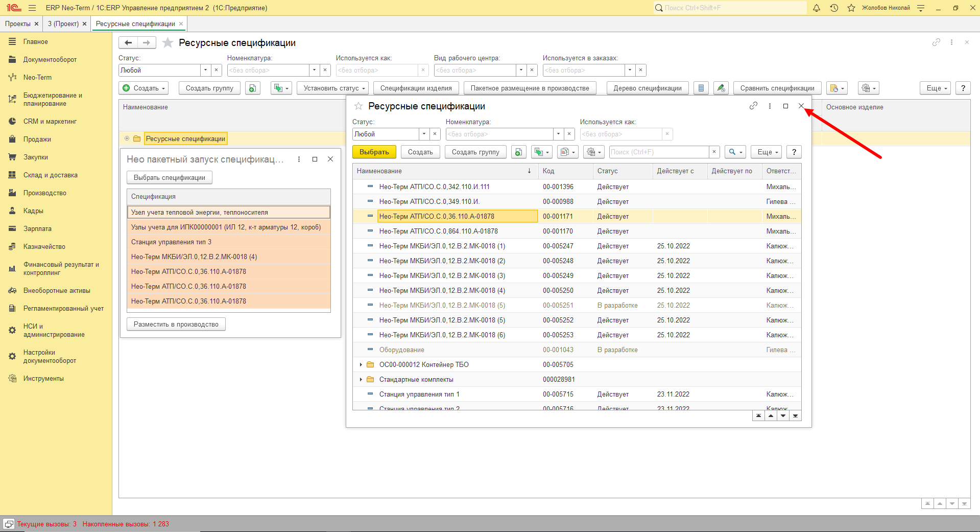Open the Создать dropdown in the main form
Screen dimensions: 980x532
tap(145, 88)
